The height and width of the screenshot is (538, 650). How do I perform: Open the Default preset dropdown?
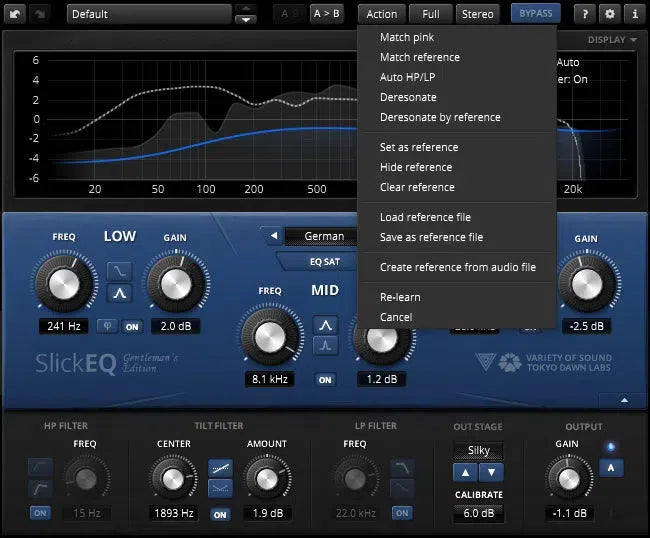tap(148, 14)
